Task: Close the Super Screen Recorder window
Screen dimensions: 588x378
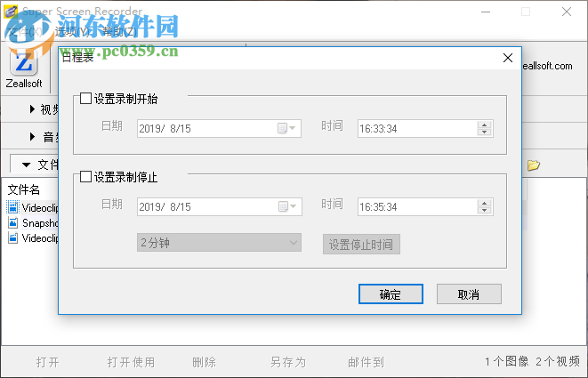Action: tap(567, 12)
